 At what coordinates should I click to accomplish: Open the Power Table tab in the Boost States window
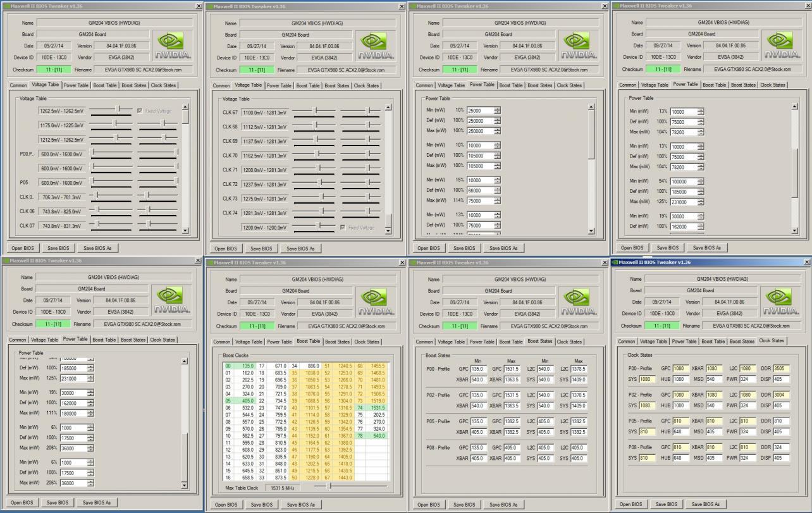pos(482,342)
